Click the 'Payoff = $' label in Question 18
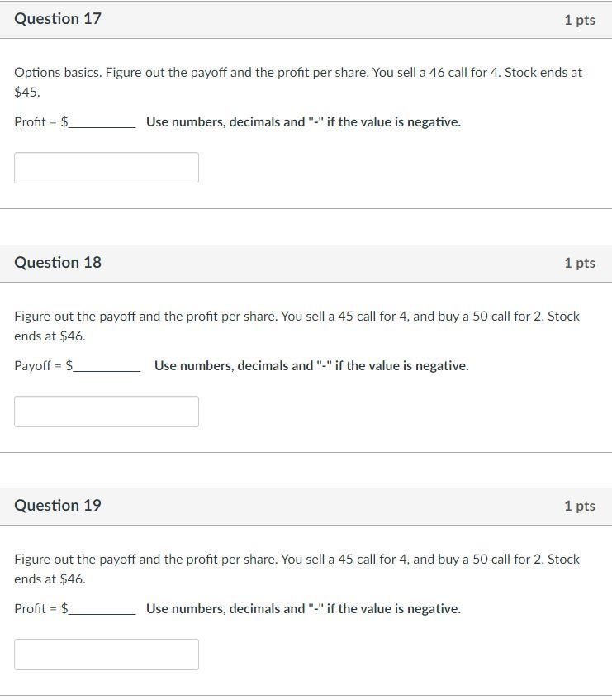The width and height of the screenshot is (612, 700). 42,364
